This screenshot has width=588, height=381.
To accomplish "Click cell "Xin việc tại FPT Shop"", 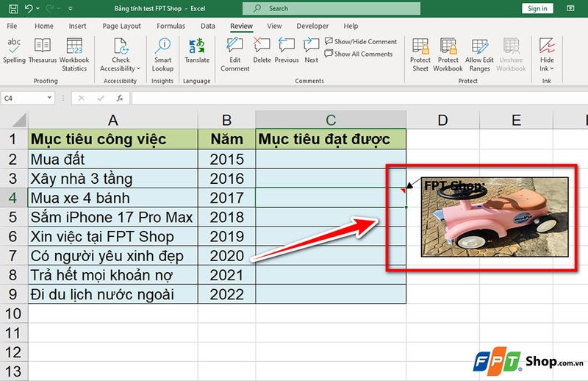I will click(x=113, y=237).
